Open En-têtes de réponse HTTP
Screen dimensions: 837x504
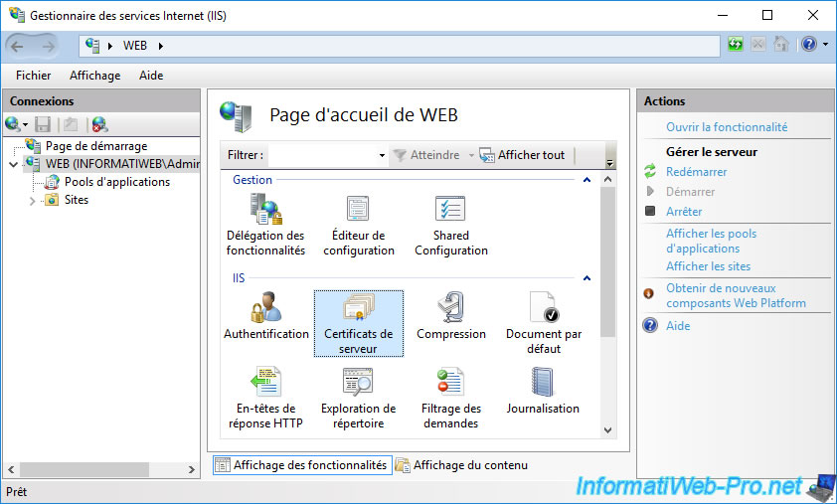coord(265,398)
